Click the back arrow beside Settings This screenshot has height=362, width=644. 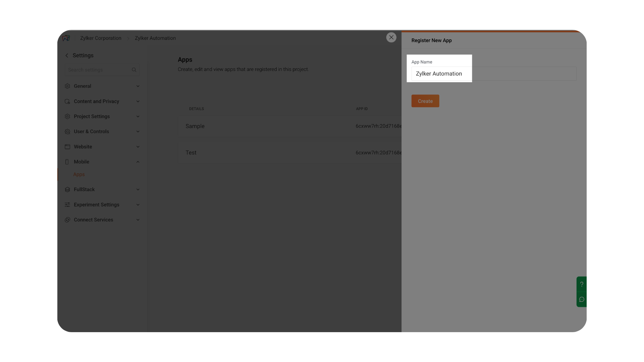[x=67, y=56]
